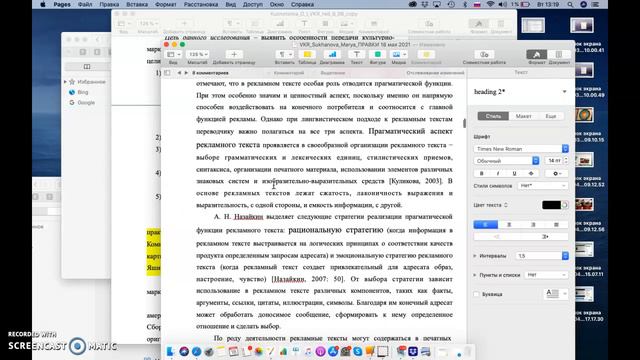Toggle italic formatting I button
The image size is (640, 360).
[498, 173]
